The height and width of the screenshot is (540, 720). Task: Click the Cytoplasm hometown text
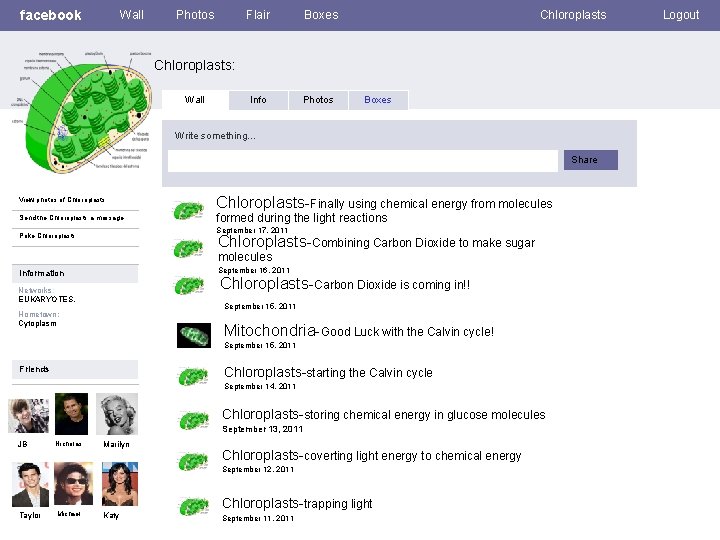click(x=38, y=323)
